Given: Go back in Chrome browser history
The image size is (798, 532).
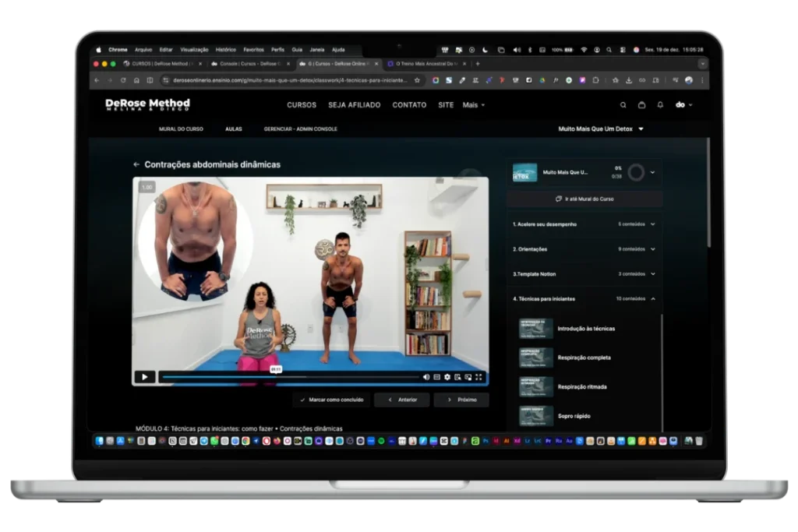Looking at the screenshot, I should click(x=97, y=80).
